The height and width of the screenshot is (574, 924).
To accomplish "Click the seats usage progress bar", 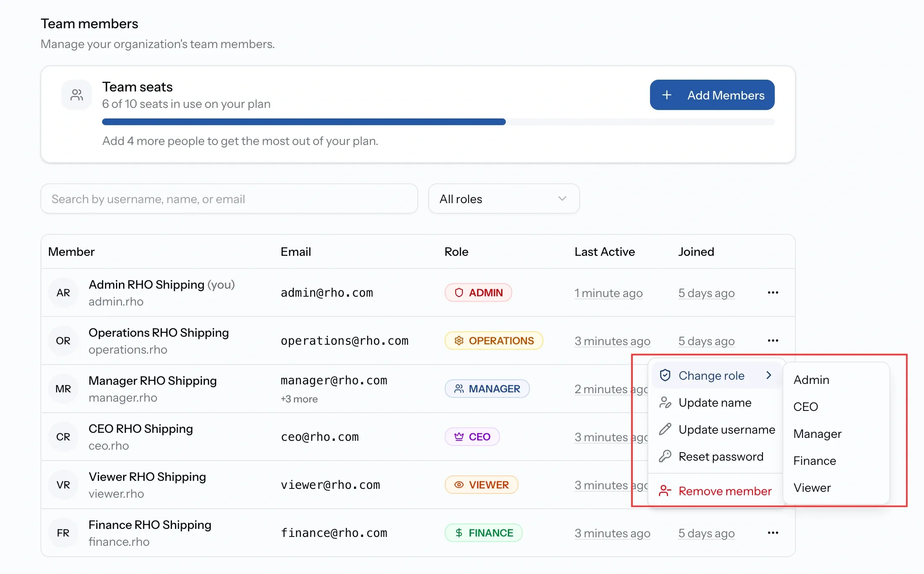I will [438, 122].
